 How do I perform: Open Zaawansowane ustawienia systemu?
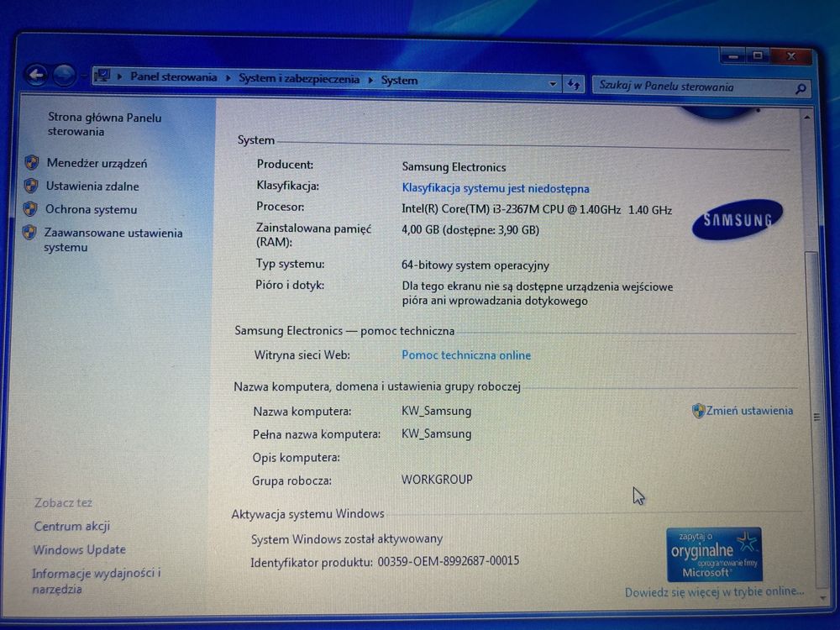[x=113, y=239]
